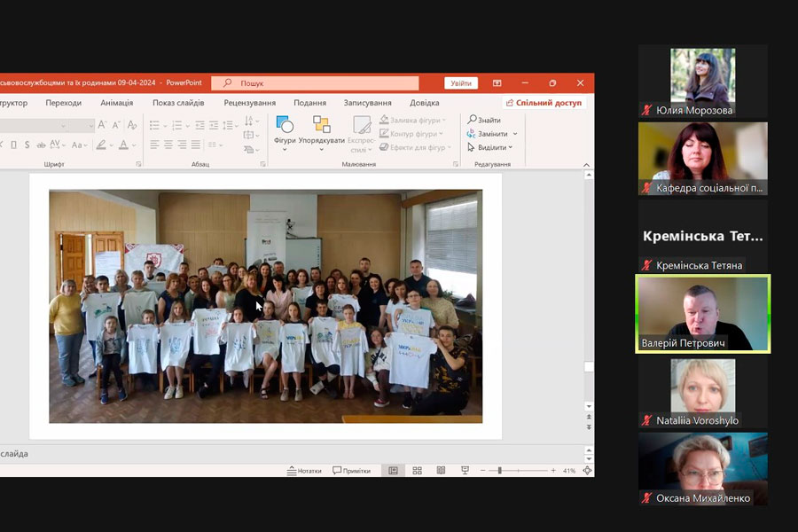Fit slide to current window
Screen dimensions: 798x532
587,470
